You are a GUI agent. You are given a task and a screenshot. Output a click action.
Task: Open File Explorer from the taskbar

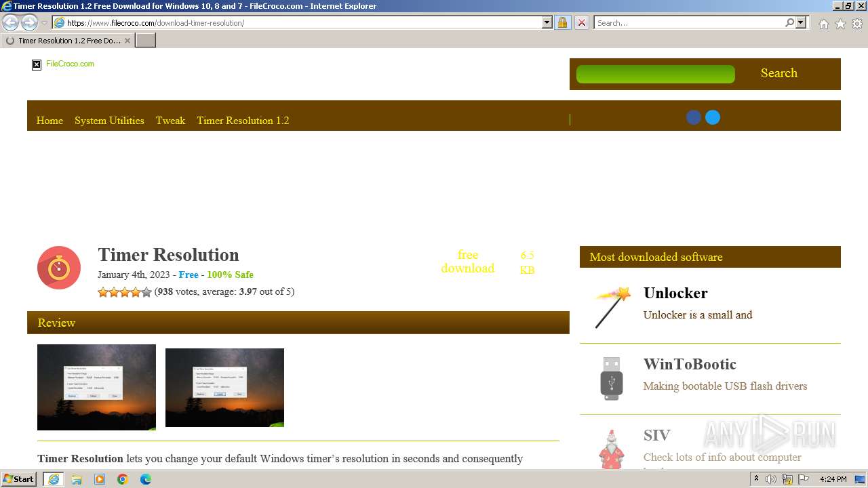(77, 479)
